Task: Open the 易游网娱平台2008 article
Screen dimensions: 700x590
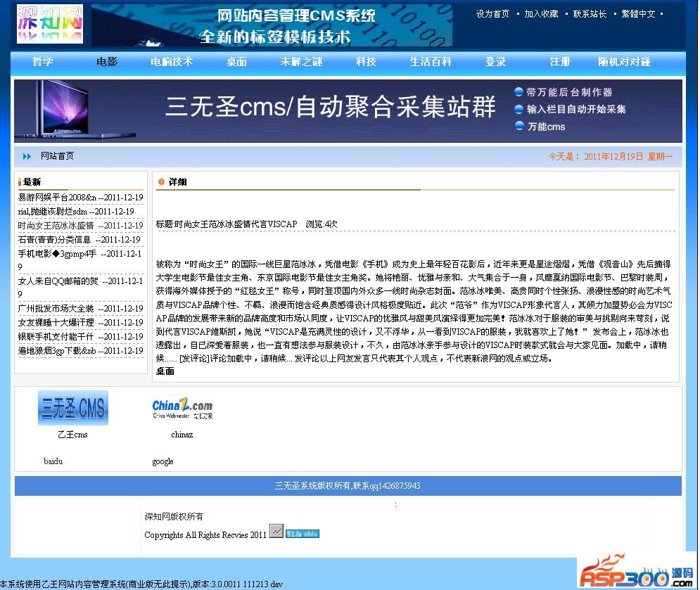Action: pyautogui.click(x=57, y=198)
